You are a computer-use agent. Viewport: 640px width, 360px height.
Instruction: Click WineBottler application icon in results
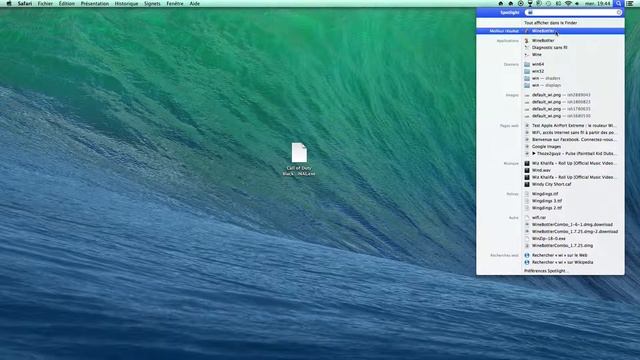[527, 40]
